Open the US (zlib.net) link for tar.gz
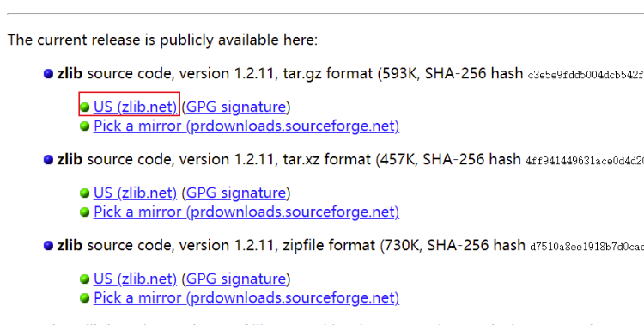 pos(135,107)
